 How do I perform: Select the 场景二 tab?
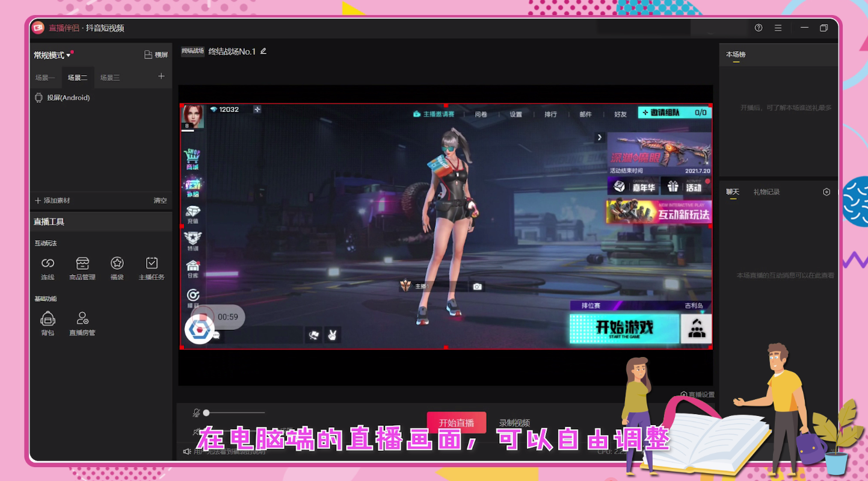coord(78,78)
